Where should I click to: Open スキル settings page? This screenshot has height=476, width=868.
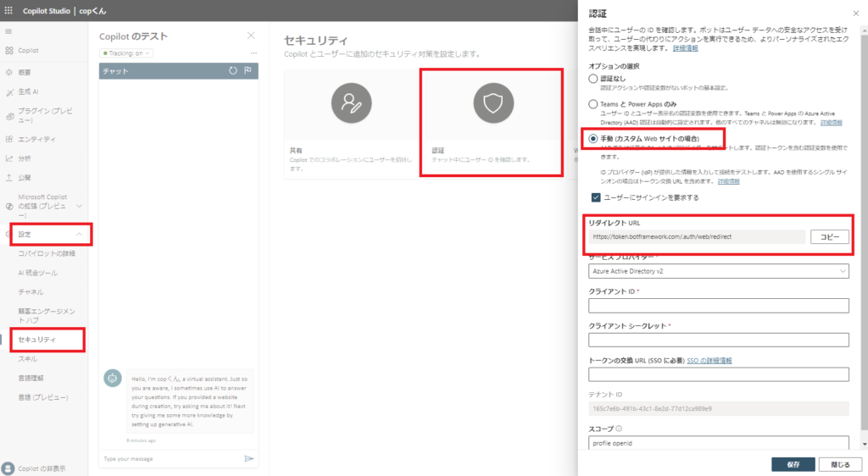click(x=28, y=359)
